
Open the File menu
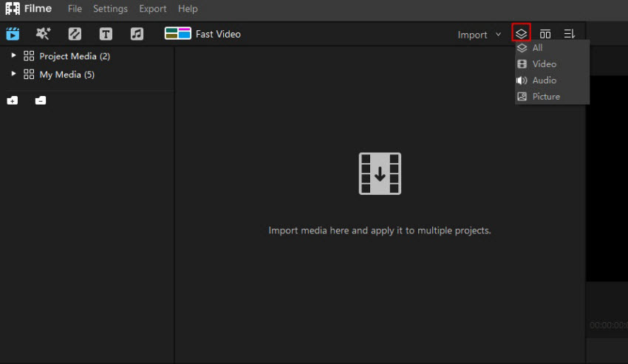point(75,8)
